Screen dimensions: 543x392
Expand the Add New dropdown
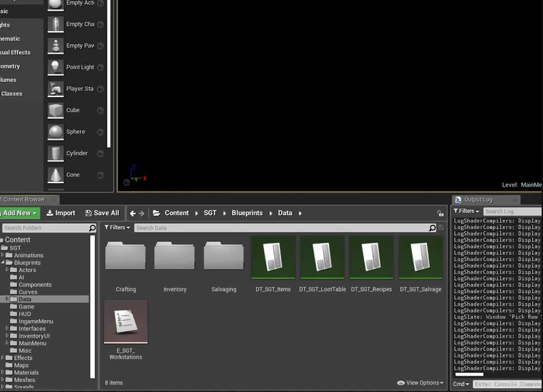coord(19,213)
